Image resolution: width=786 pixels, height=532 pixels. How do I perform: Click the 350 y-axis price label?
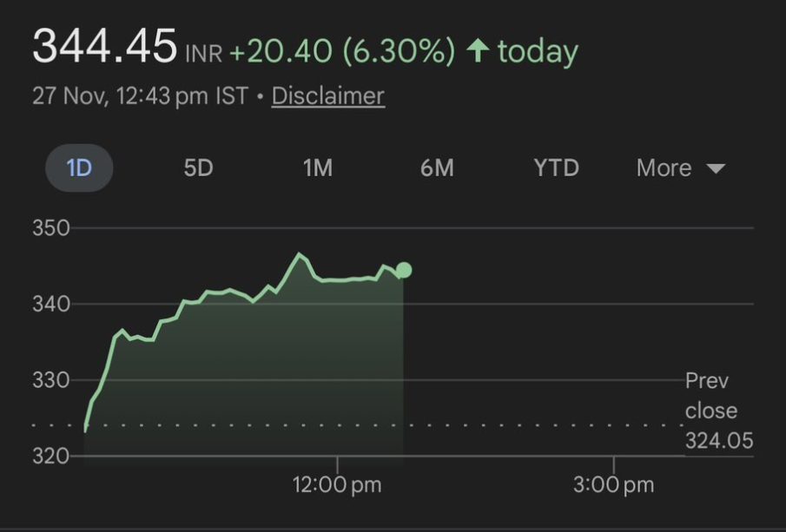50,229
